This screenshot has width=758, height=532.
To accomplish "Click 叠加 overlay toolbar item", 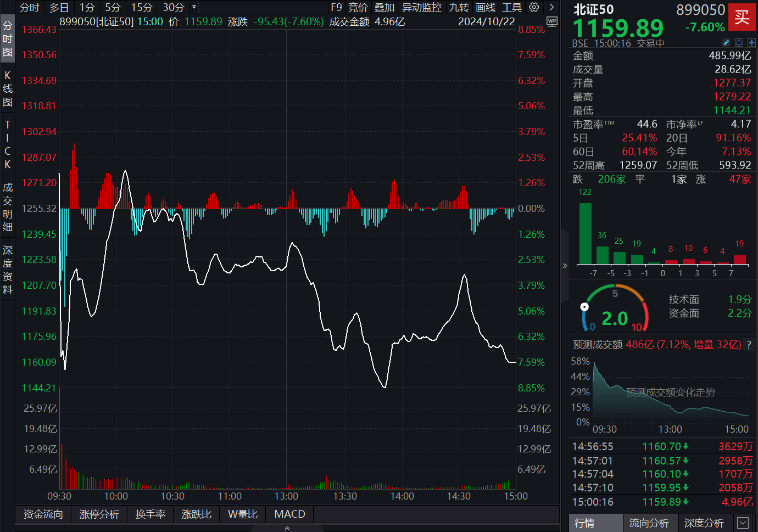I will (x=384, y=7).
